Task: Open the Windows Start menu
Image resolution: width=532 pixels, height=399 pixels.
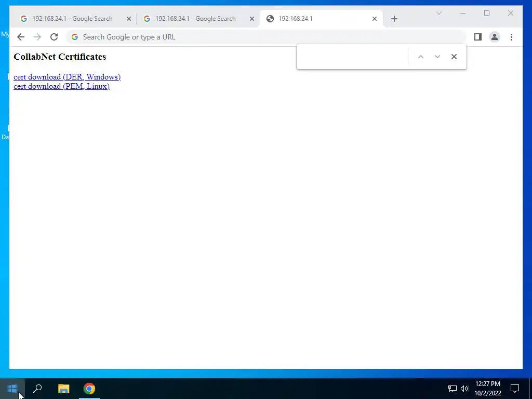Action: [12, 389]
